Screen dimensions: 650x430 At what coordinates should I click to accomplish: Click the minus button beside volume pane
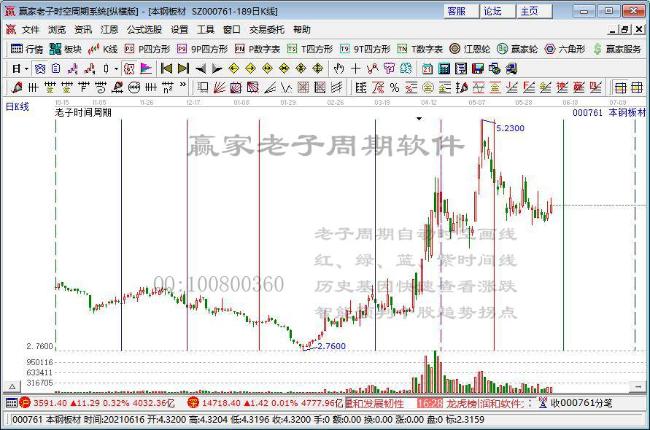click(x=638, y=386)
